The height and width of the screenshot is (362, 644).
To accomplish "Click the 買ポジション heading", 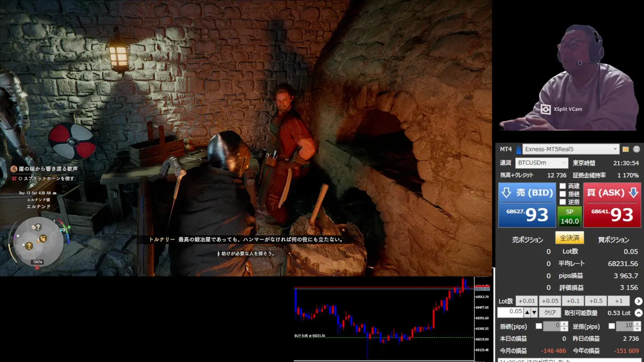I will click(613, 240).
